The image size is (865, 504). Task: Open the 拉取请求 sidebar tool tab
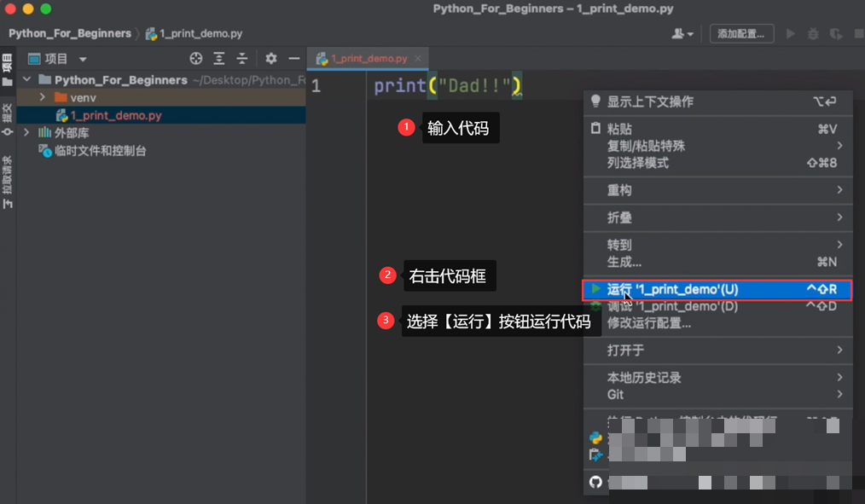coord(7,182)
